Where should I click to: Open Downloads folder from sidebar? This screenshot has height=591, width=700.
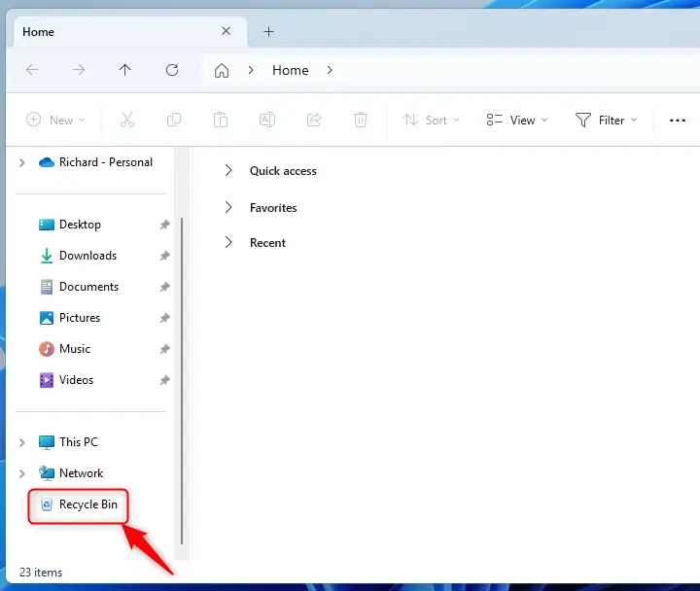(87, 256)
